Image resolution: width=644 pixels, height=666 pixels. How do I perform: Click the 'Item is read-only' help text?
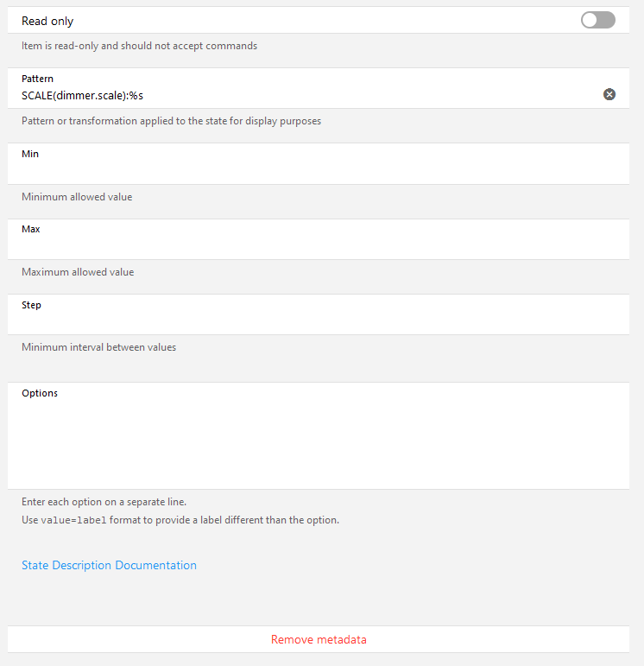[x=139, y=46]
